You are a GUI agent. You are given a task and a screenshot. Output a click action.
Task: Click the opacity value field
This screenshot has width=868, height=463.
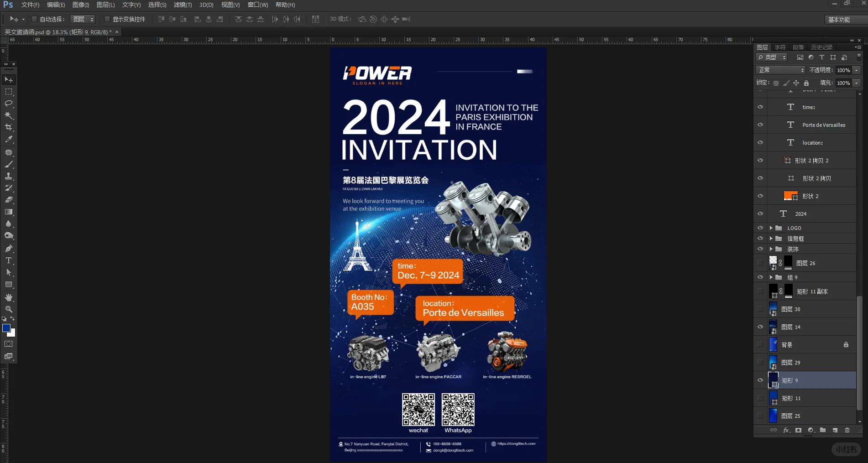(844, 70)
